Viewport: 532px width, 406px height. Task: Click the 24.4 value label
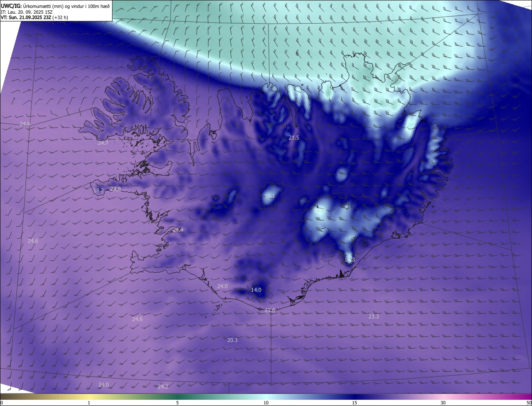tap(178, 230)
